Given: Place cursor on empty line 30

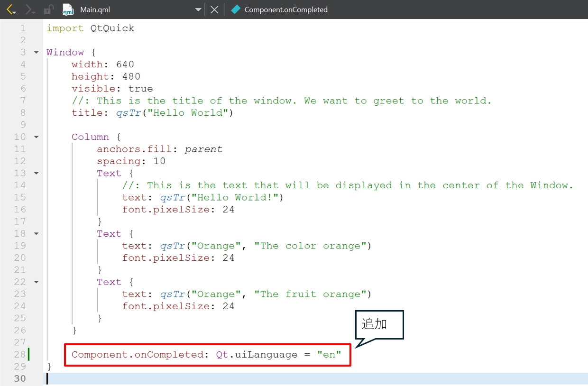Looking at the screenshot, I should pos(285,378).
